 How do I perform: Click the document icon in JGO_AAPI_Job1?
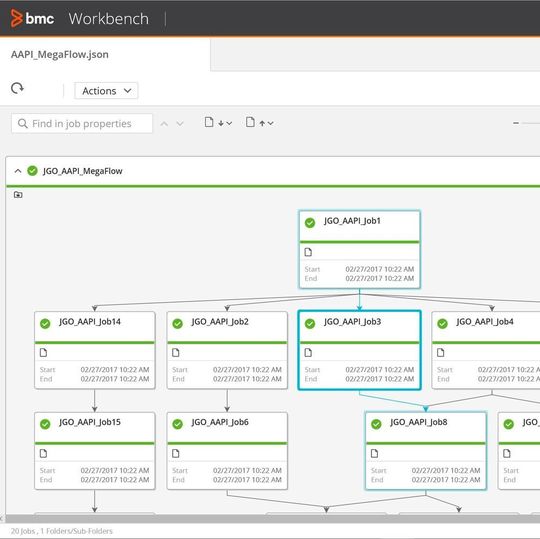[x=308, y=252]
